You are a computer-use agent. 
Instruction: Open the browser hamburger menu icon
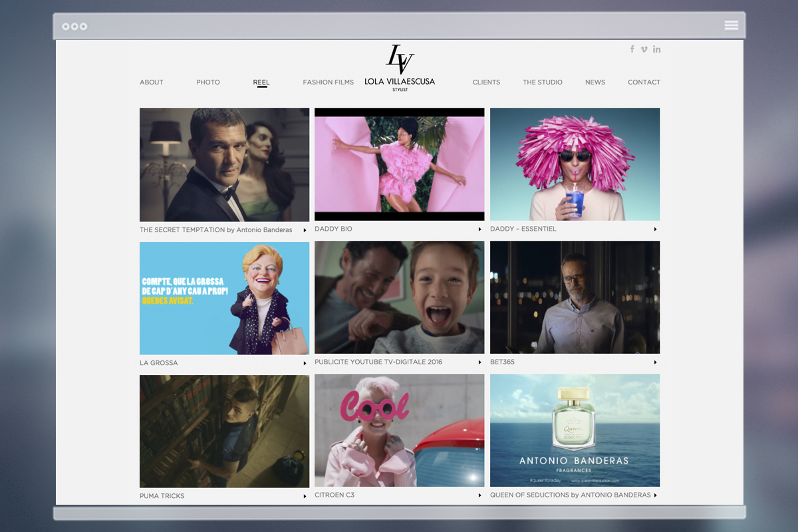(731, 25)
